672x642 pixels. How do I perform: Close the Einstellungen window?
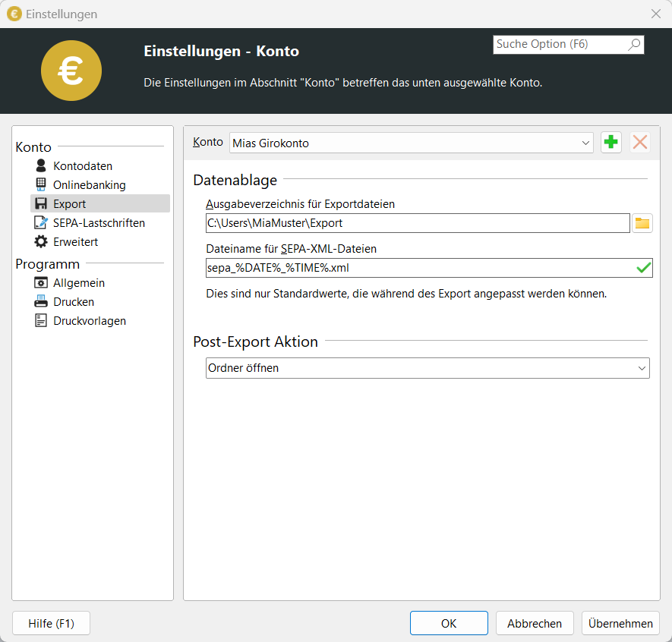656,14
